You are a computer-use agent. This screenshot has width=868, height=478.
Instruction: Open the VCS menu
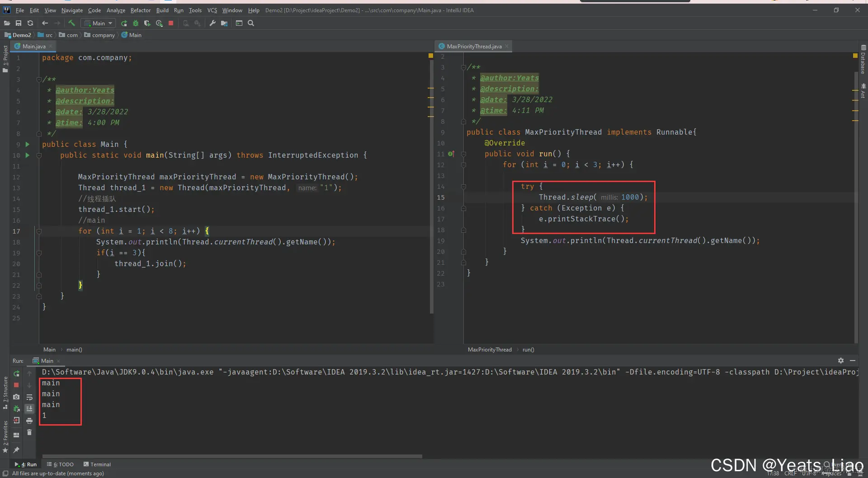(212, 10)
